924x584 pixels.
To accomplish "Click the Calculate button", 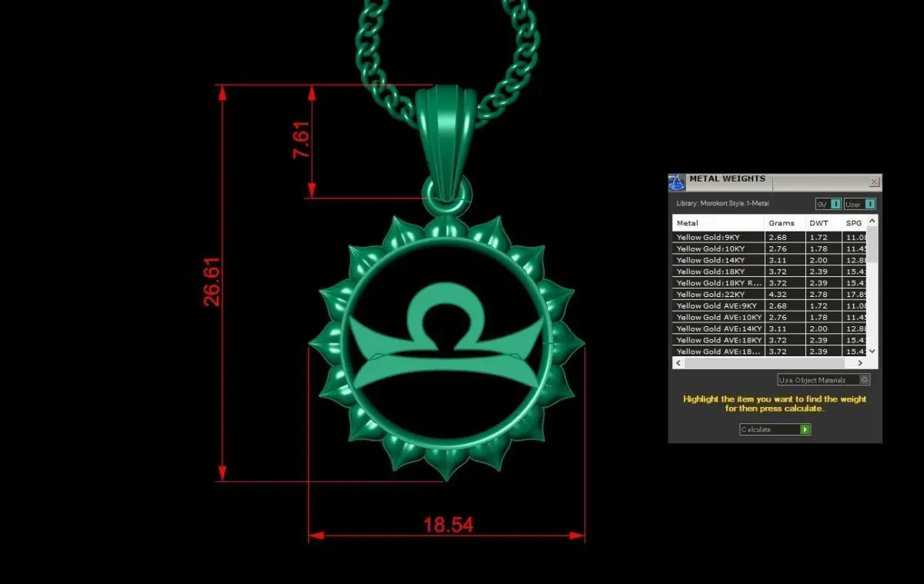I will pos(775,429).
